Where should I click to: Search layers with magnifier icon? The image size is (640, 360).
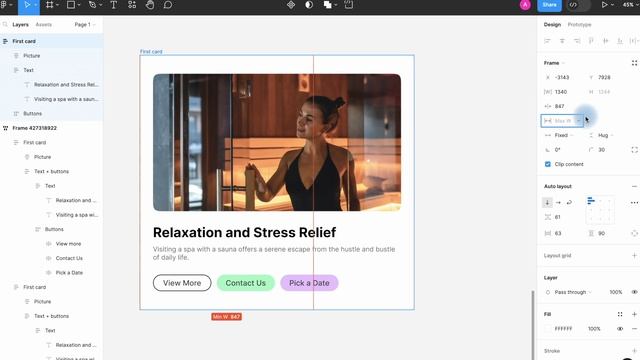tap(5, 24)
